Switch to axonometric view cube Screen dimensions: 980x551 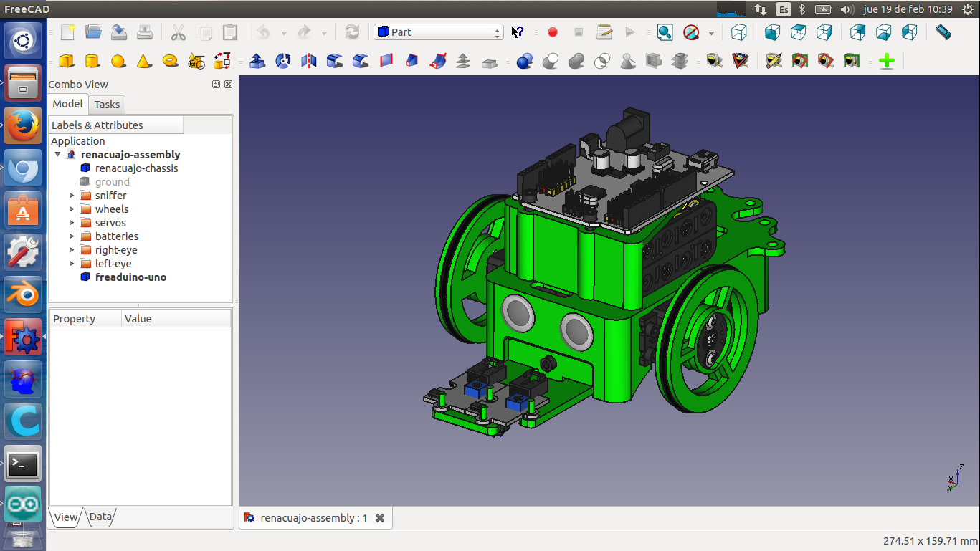(x=738, y=32)
